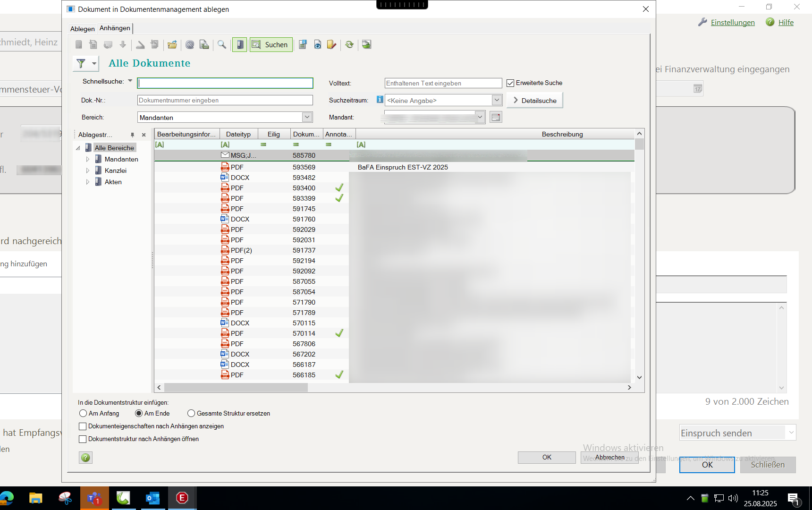The image size is (812, 510).
Task: Toggle the binder structure view icon
Action: [x=240, y=45]
